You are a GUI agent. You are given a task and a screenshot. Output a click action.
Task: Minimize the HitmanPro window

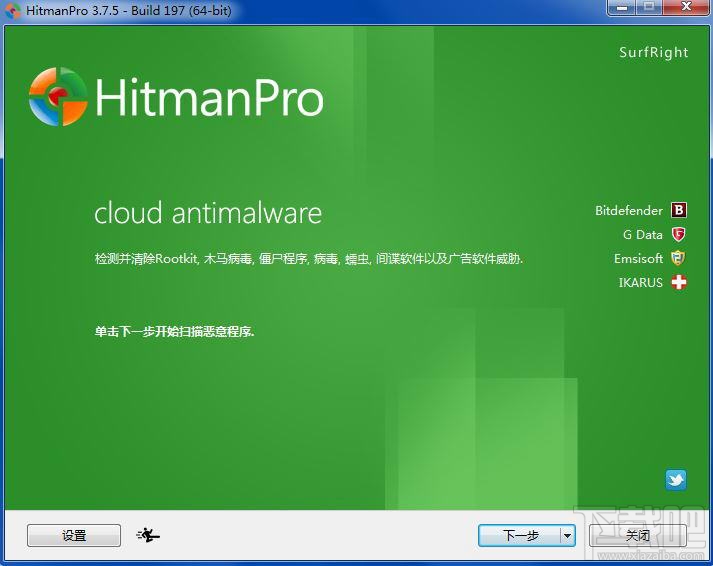pyautogui.click(x=622, y=7)
